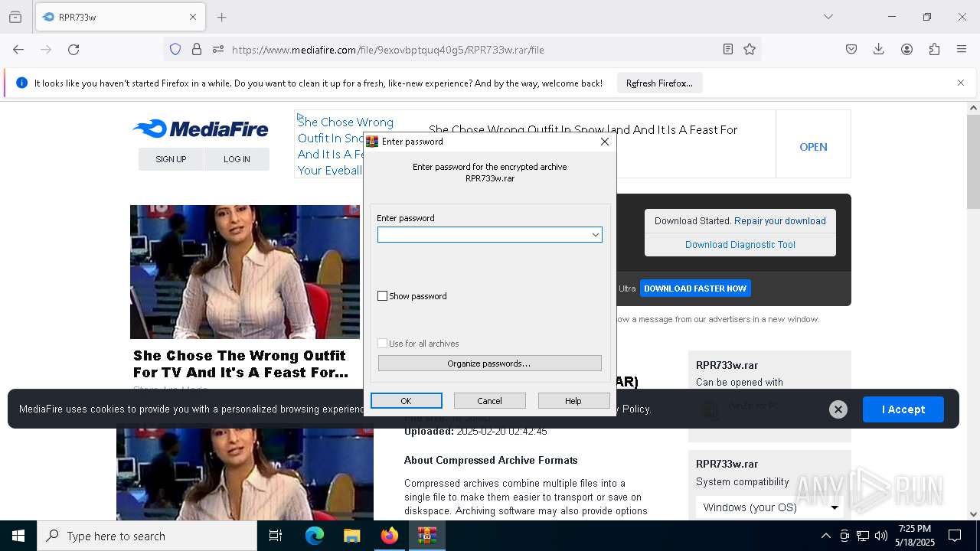Click the LOG IN button
980x551 pixels.
(x=237, y=159)
